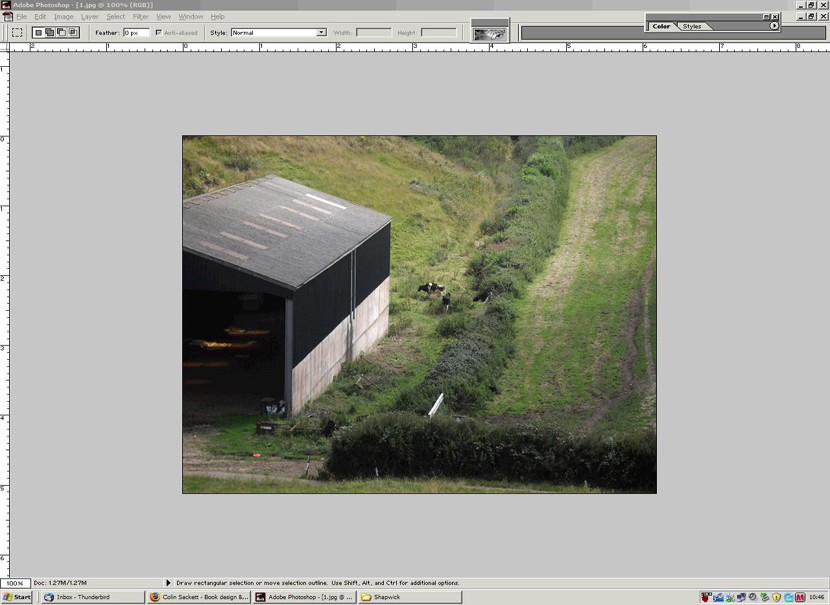
Task: Click the Height input field
Action: [x=438, y=32]
